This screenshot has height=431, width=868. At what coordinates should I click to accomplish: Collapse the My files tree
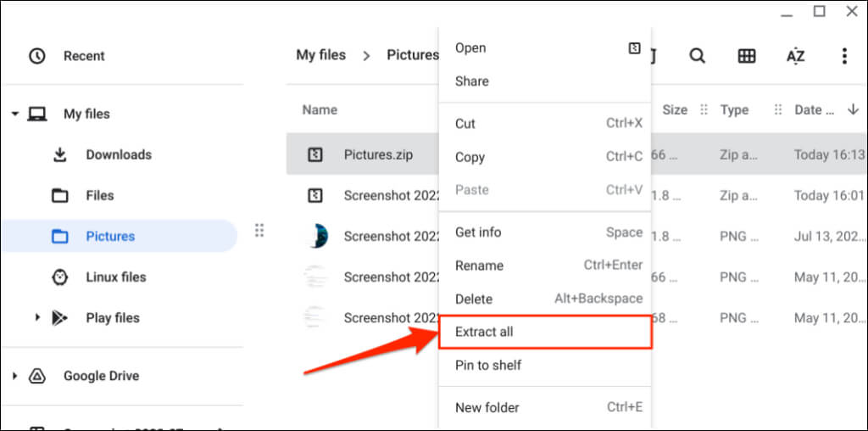pos(15,114)
